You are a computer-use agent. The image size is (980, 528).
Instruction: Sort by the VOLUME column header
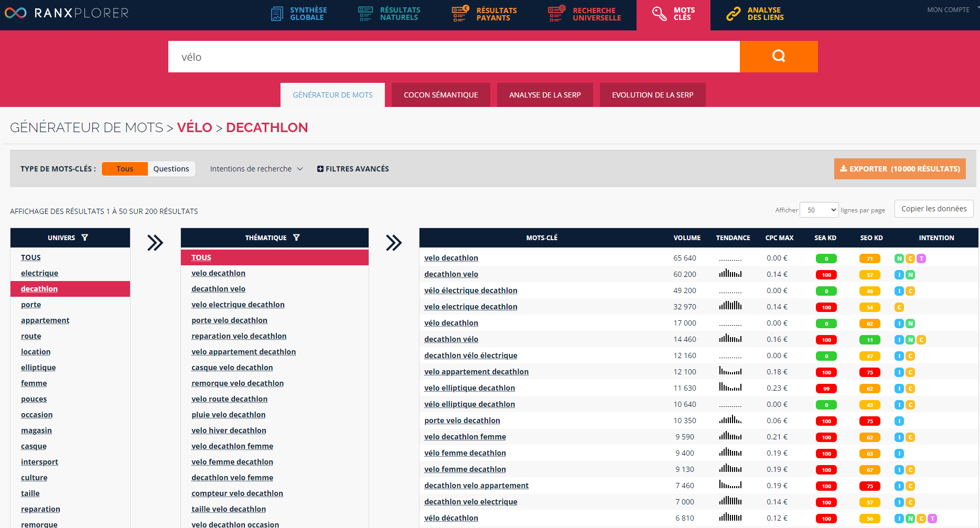(x=687, y=238)
